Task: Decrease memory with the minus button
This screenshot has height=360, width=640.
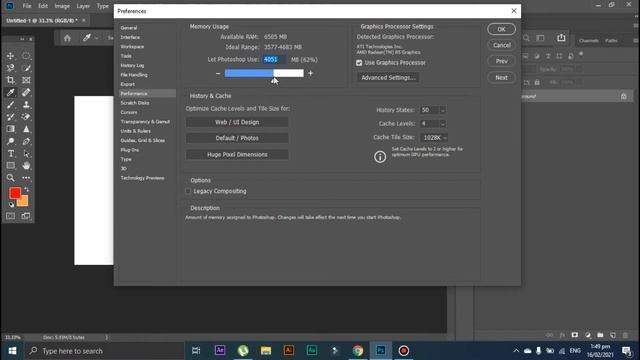Action: [x=218, y=73]
